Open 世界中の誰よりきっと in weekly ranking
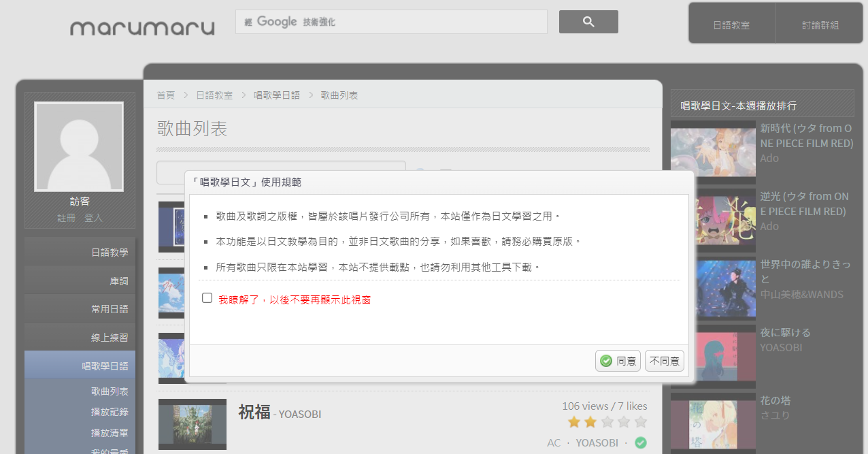 [805, 272]
